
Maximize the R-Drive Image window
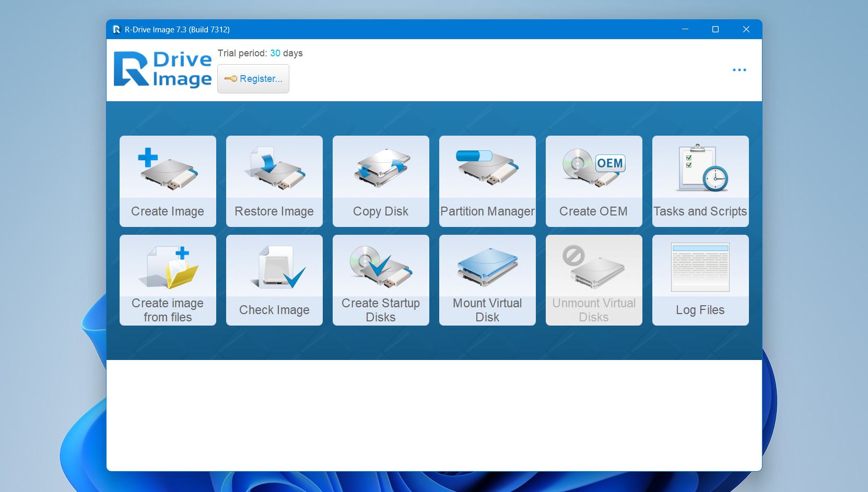(x=715, y=30)
